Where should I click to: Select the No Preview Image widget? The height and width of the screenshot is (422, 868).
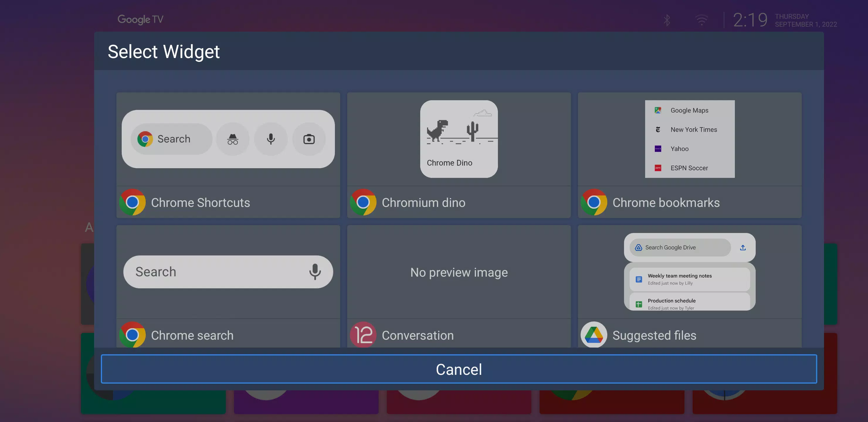click(458, 272)
